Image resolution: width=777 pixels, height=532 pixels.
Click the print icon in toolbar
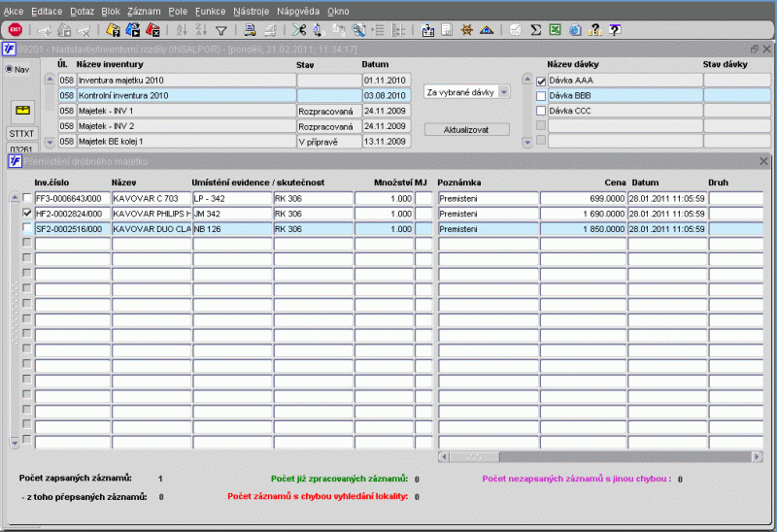tap(250, 30)
